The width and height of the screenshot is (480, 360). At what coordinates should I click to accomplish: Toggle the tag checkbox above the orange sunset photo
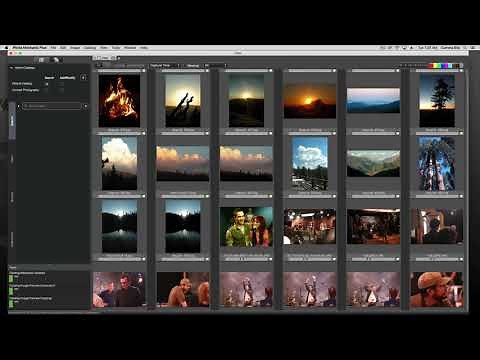tap(334, 71)
